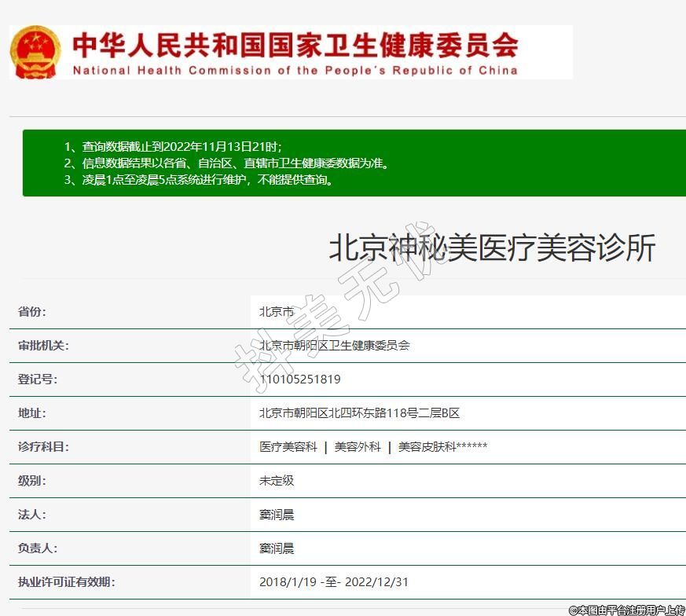
Task: Click the 审批机关 row label
Action: click(x=43, y=346)
